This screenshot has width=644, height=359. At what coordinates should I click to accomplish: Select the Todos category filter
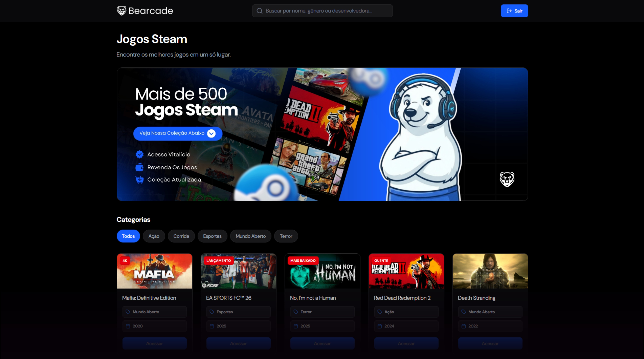coord(128,236)
